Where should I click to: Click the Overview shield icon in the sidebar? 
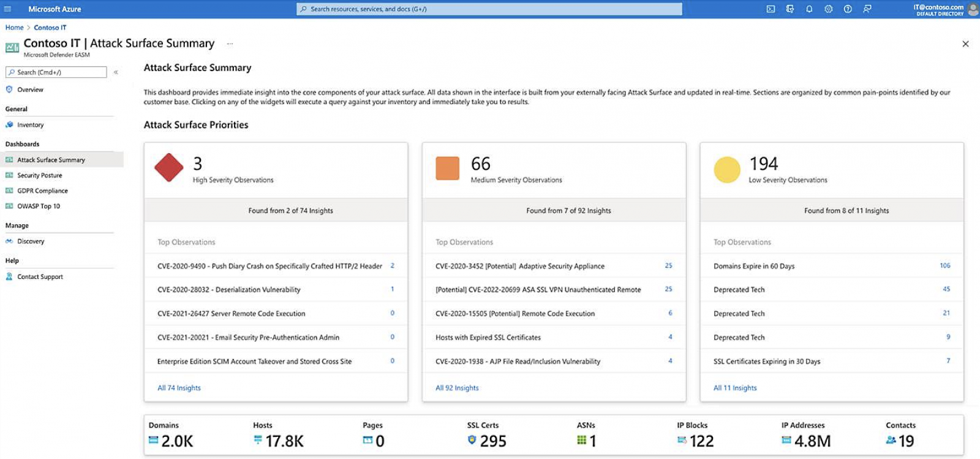pos(9,89)
